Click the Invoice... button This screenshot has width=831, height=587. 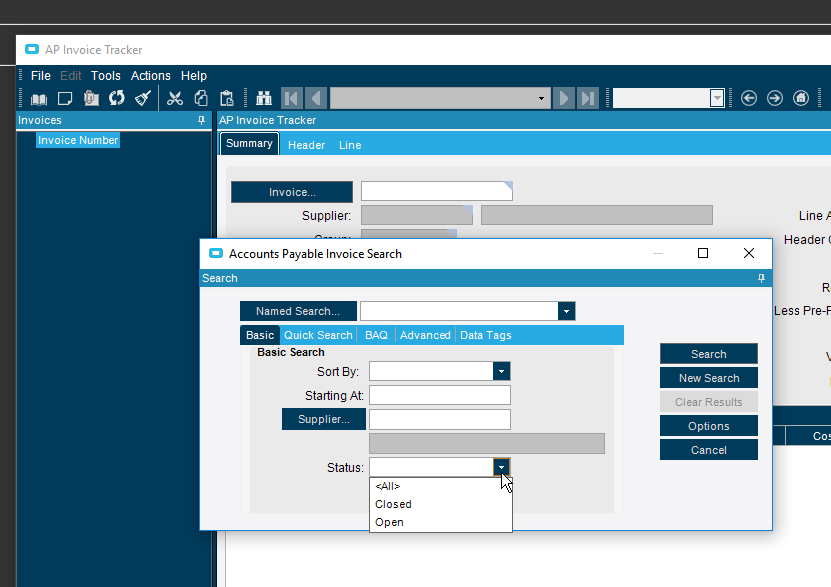tap(291, 192)
